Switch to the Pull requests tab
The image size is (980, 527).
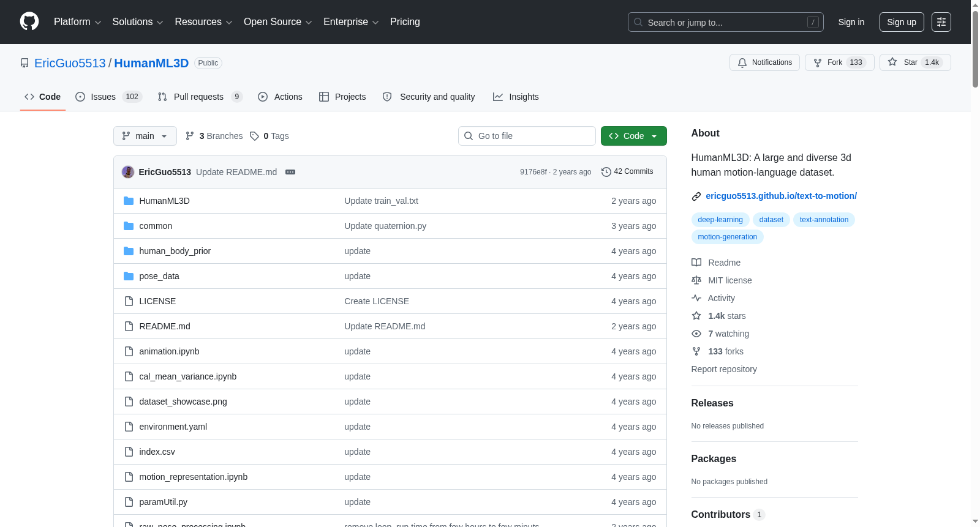pyautogui.click(x=200, y=97)
